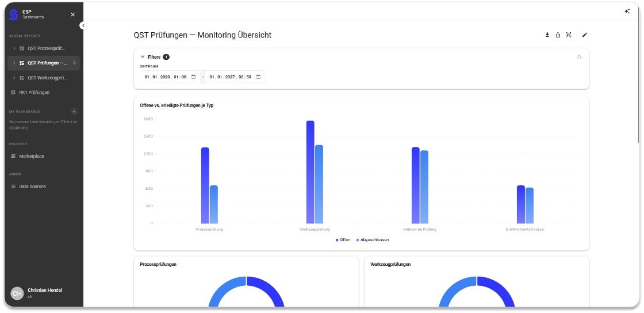Click the Offen bar for Rotierende Prüfung
The width and height of the screenshot is (644, 313).
pos(416,185)
